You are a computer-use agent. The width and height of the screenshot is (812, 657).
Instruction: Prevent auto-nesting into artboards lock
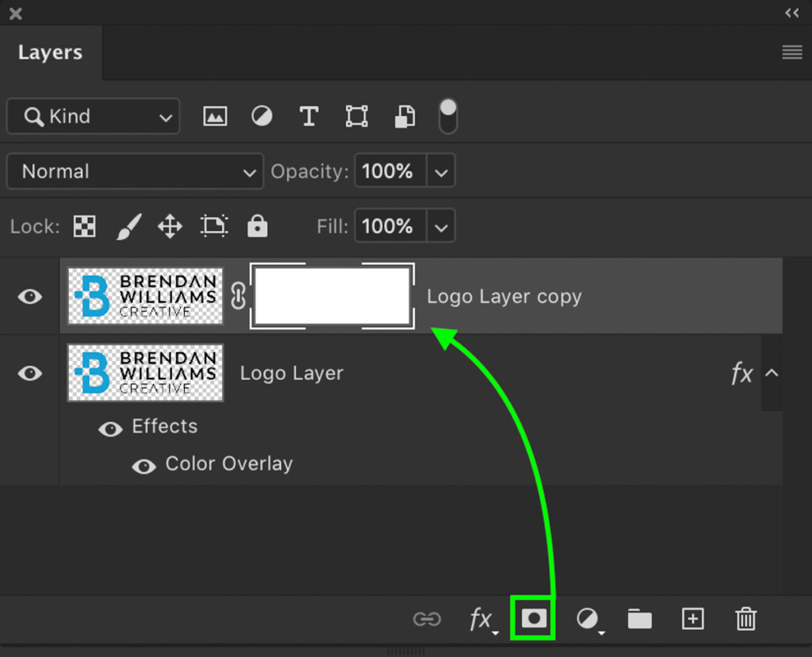[x=214, y=226]
